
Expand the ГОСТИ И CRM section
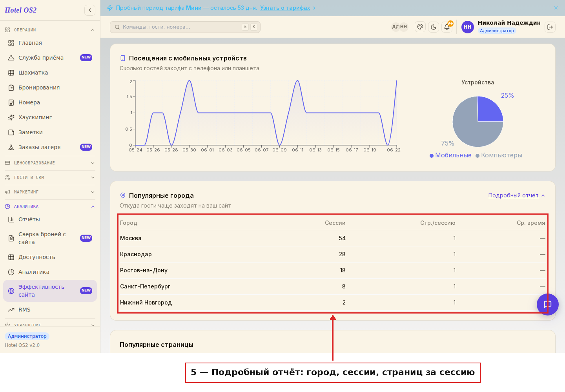(50, 177)
